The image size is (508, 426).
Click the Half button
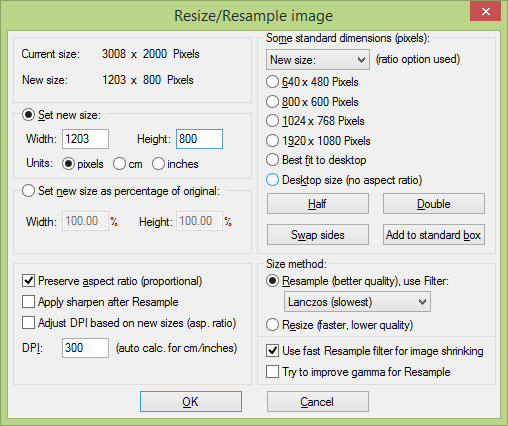[318, 204]
